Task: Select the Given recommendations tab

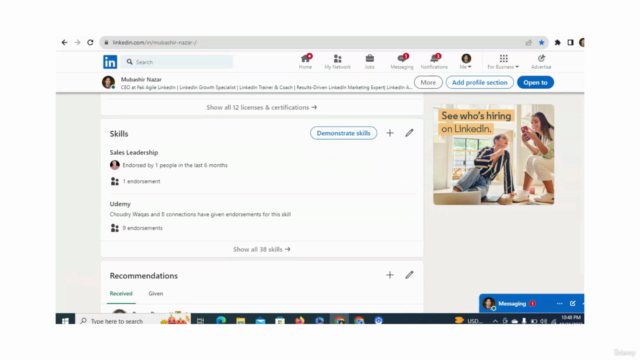Action: point(156,293)
